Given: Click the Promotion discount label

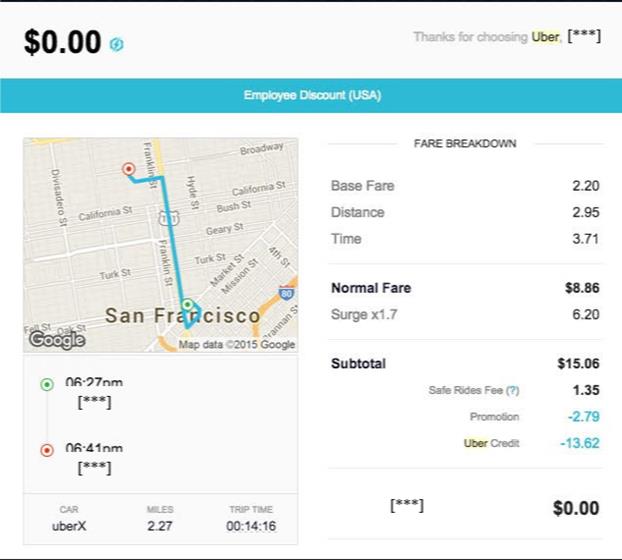Looking at the screenshot, I should point(494,417).
